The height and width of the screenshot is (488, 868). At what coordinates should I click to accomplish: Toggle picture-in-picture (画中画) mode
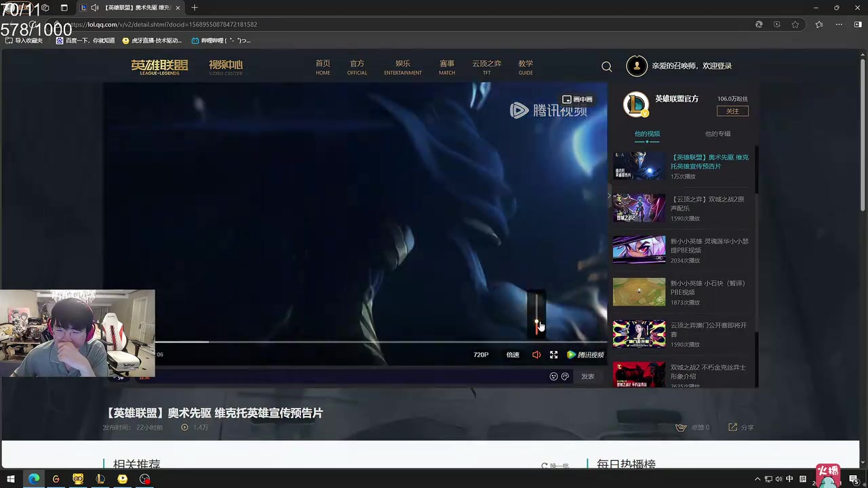577,99
